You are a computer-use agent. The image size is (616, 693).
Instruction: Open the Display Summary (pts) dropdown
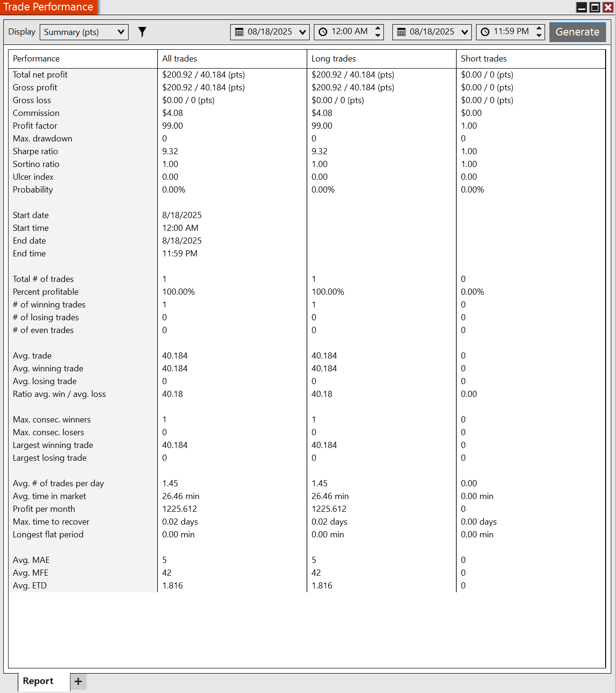[x=84, y=32]
